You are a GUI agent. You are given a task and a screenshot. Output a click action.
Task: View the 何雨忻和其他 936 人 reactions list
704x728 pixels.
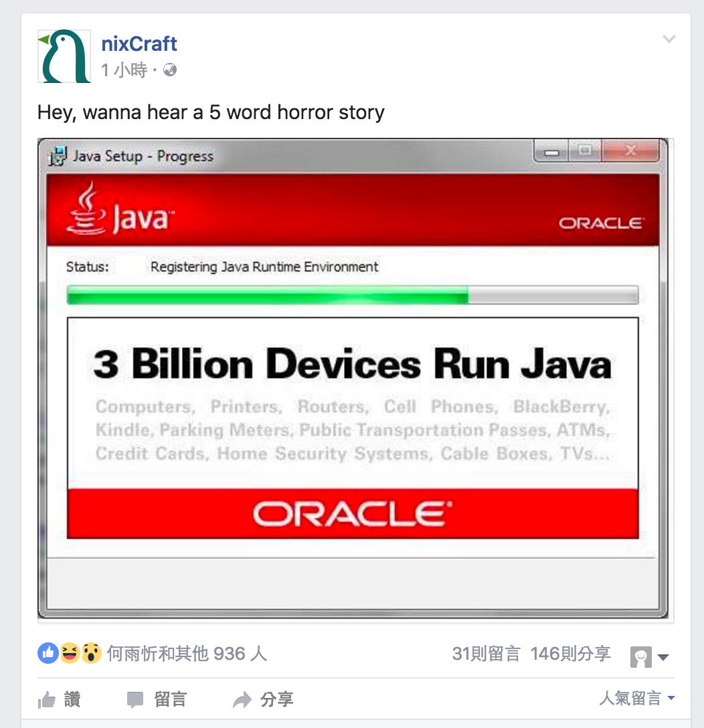pos(187,654)
